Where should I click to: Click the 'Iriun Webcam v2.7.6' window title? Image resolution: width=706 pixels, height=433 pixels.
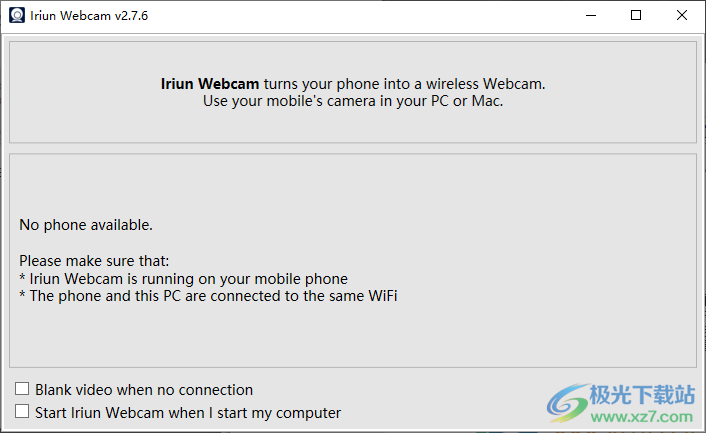click(x=89, y=16)
